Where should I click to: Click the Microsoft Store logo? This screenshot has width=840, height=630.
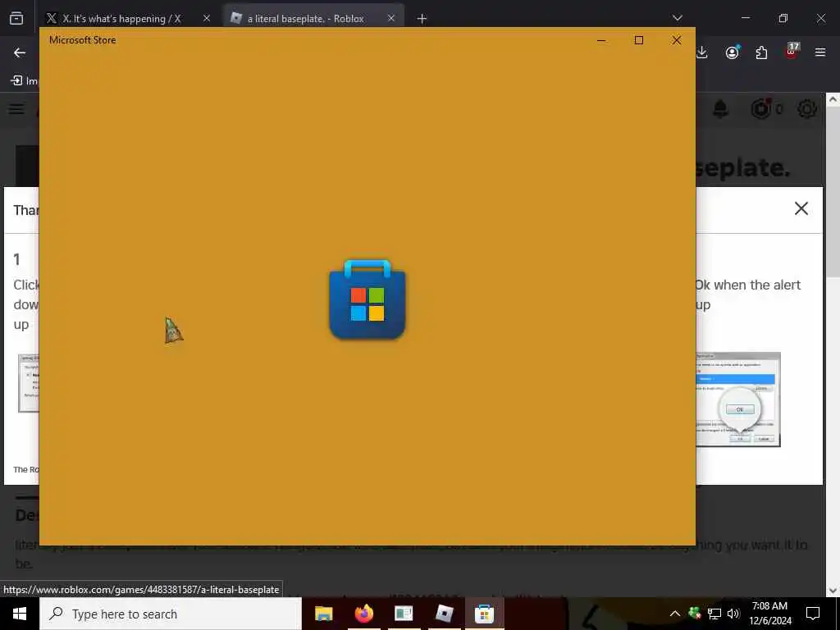(367, 299)
